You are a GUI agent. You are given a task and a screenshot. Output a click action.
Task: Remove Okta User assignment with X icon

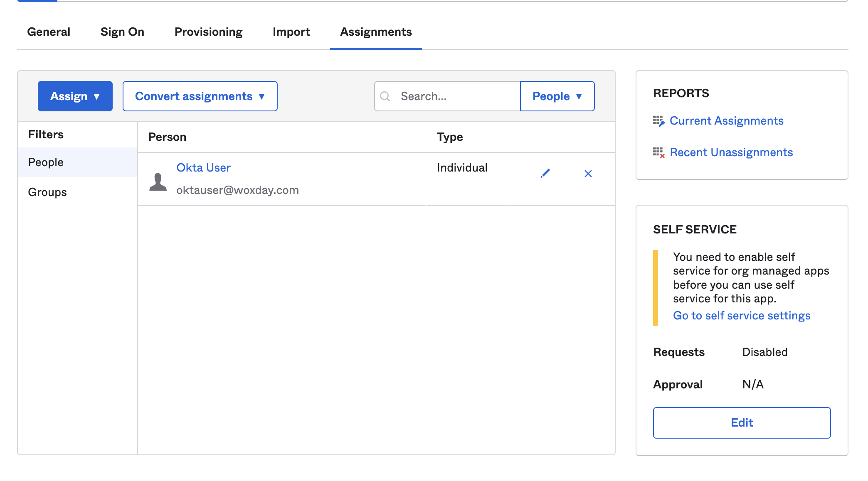(x=588, y=174)
